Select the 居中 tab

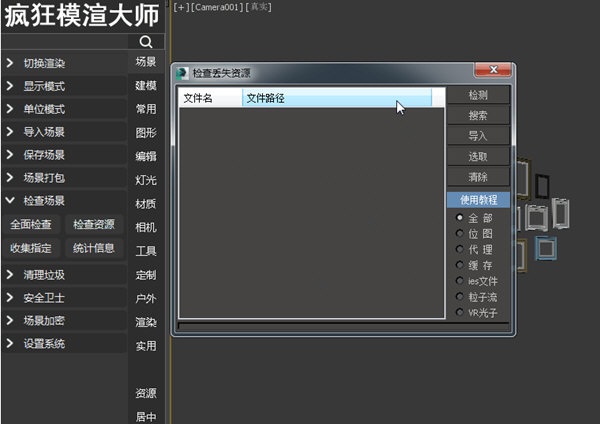[x=146, y=417]
